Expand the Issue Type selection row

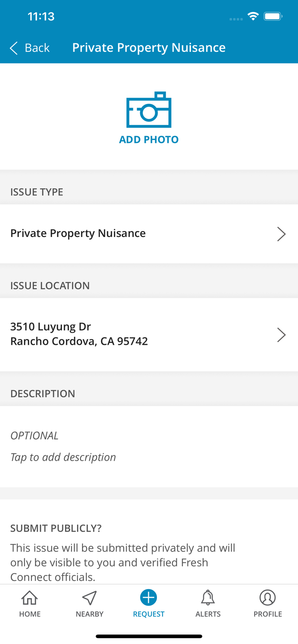(x=149, y=234)
